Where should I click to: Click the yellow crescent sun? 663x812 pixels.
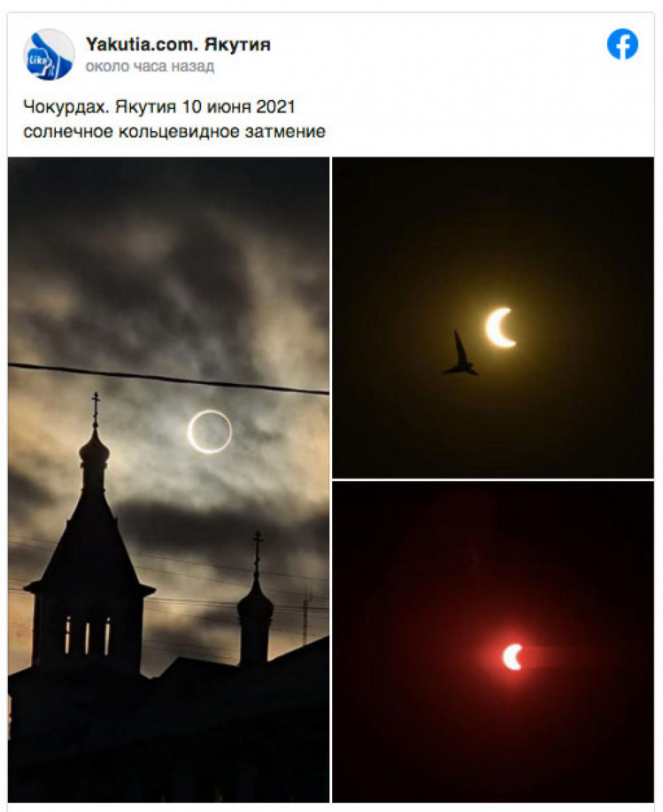[x=500, y=327]
